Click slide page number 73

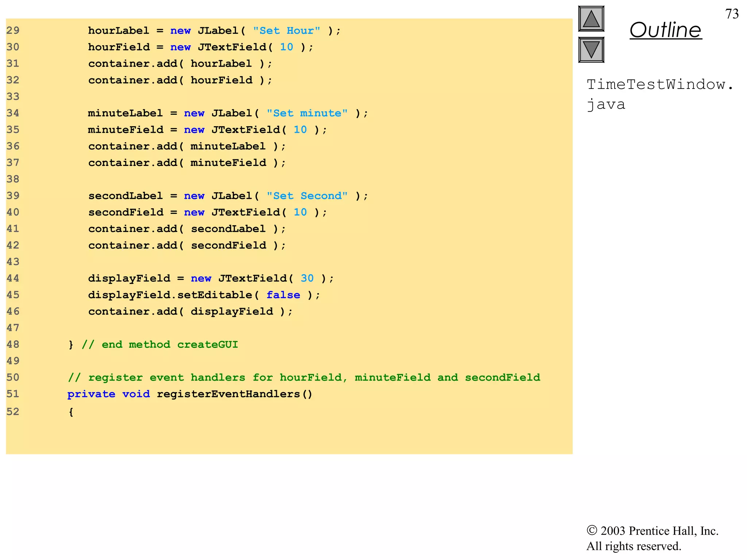(x=732, y=14)
